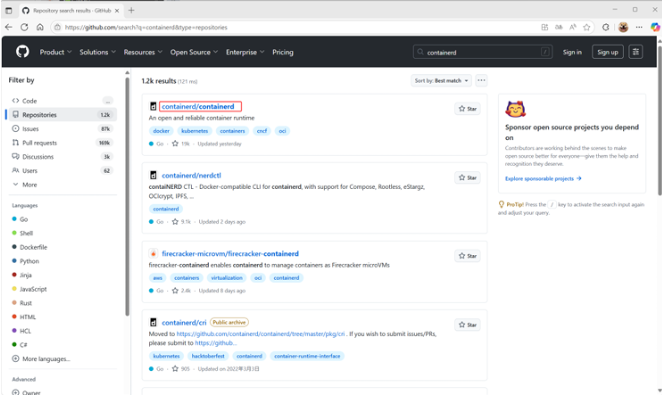Select the Repositories filter
The width and height of the screenshot is (662, 409).
coord(62,115)
